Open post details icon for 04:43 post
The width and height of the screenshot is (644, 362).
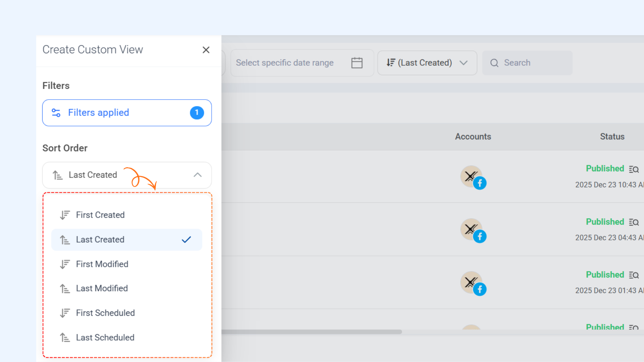[x=634, y=222]
